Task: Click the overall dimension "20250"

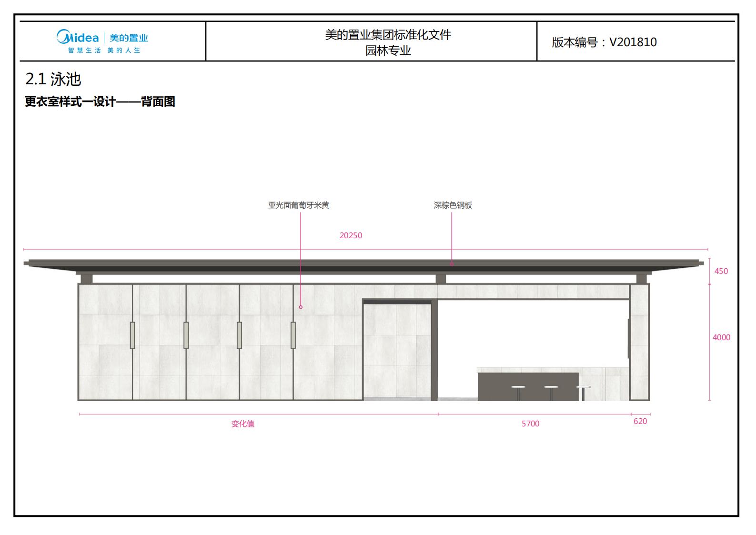Action: [351, 235]
